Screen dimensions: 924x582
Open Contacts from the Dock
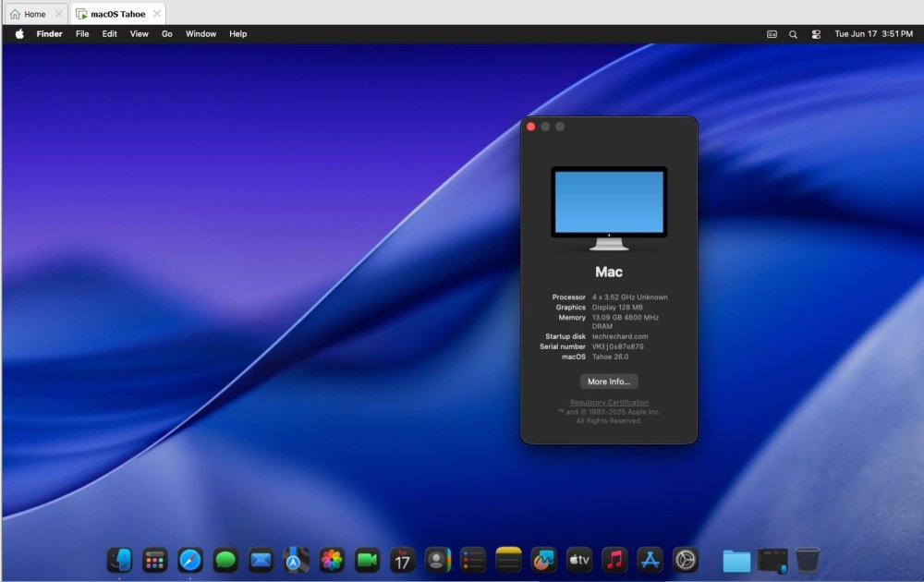(437, 560)
